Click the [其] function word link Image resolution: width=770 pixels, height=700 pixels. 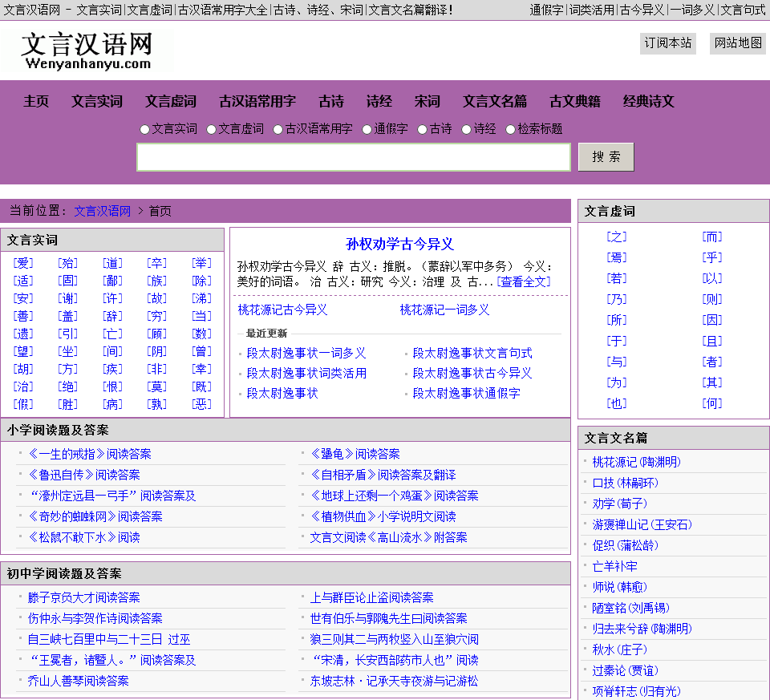712,383
